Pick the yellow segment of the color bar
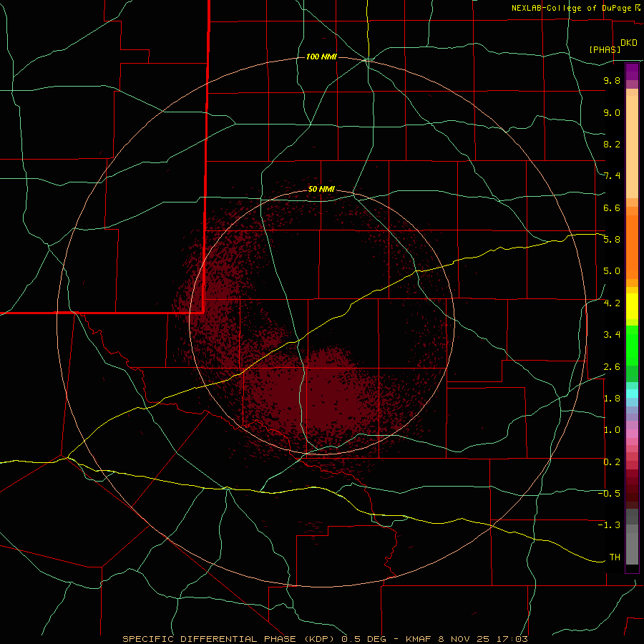 click(x=632, y=306)
